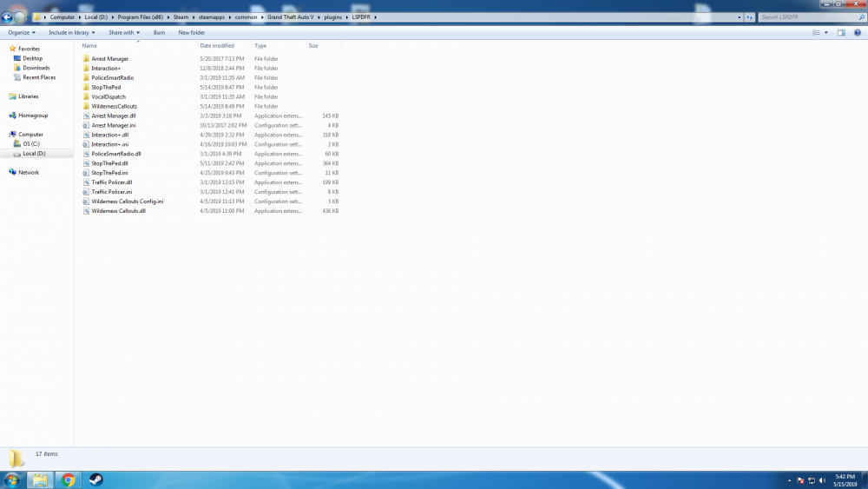The image size is (868, 489).
Task: Open Include in library dropdown
Action: [x=71, y=33]
